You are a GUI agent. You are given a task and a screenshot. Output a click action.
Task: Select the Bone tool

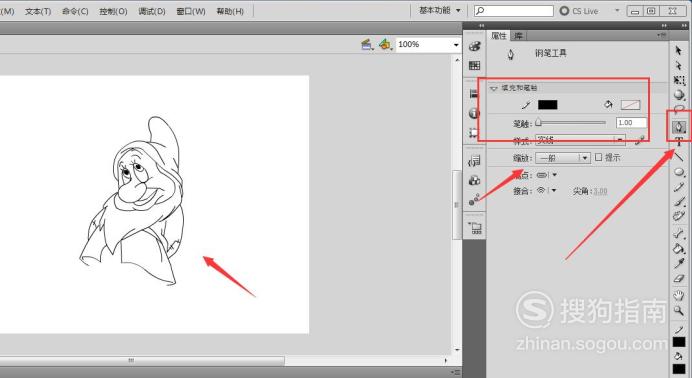pyautogui.click(x=679, y=234)
